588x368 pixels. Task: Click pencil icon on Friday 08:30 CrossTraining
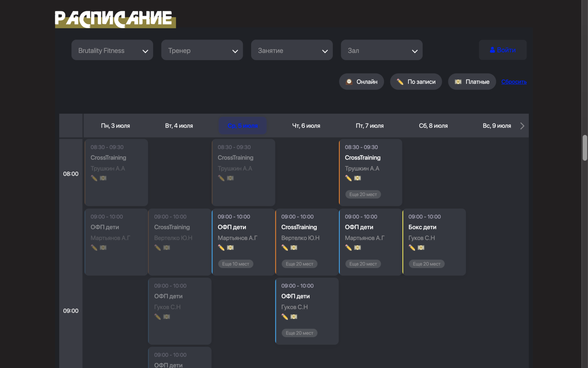[348, 178]
